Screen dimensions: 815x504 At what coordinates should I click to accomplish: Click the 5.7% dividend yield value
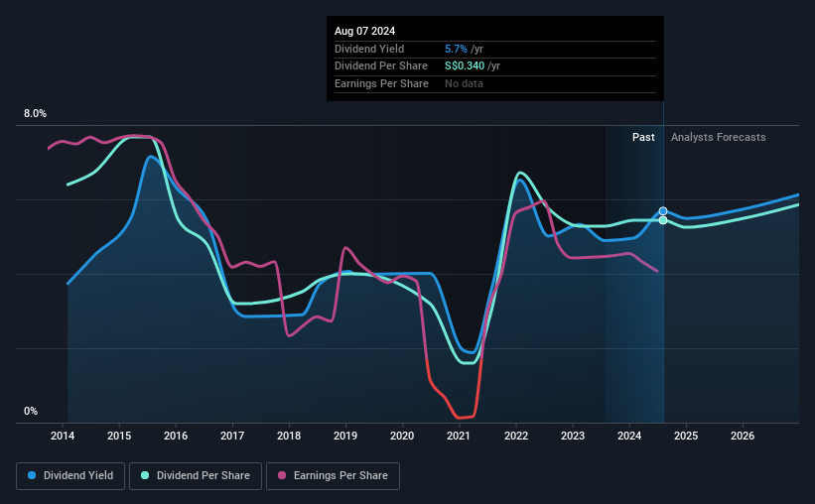coord(456,49)
